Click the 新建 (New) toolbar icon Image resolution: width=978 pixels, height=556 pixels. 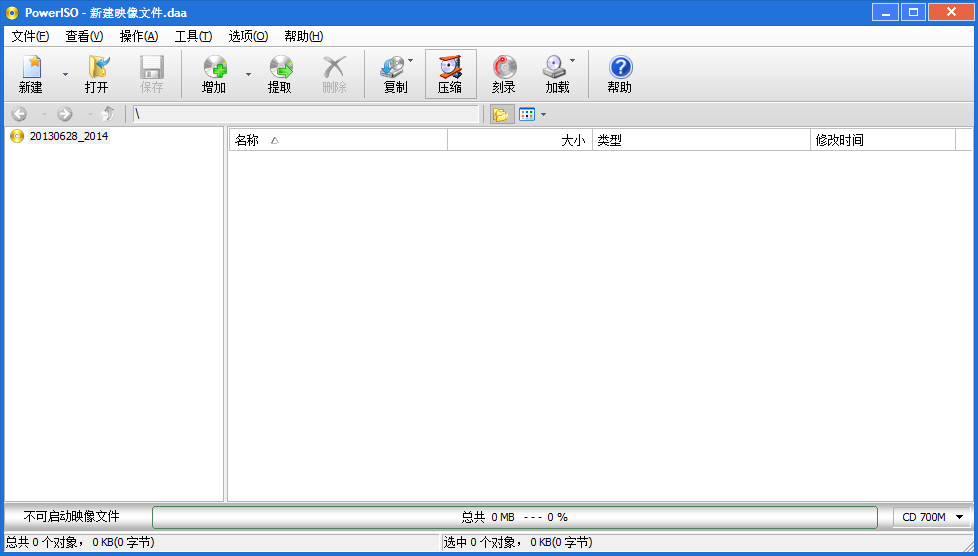[31, 74]
